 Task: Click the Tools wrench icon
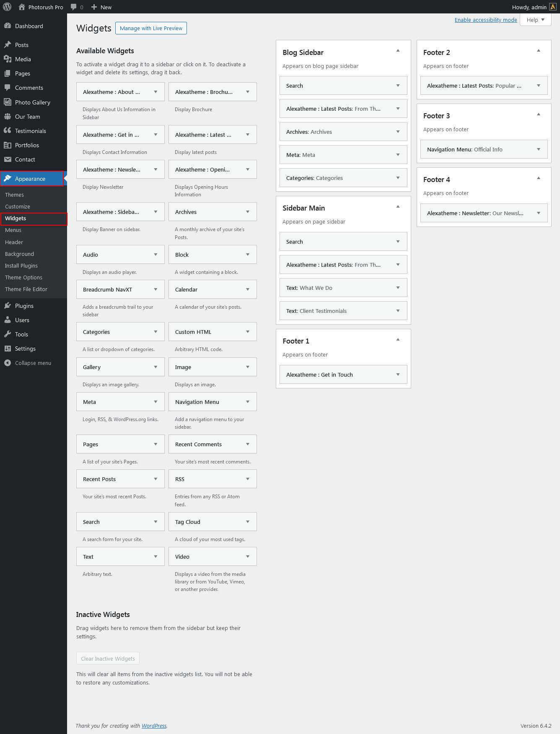[8, 334]
